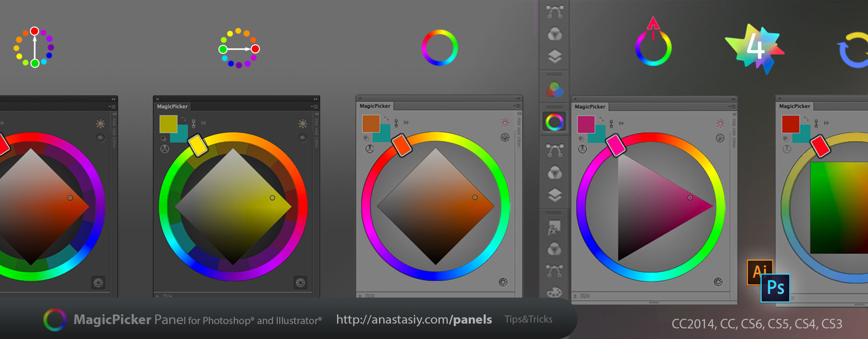Viewport: 868px width, 339px height.
Task: Click color scheme icon under yellow panel swatches
Action: (165, 149)
